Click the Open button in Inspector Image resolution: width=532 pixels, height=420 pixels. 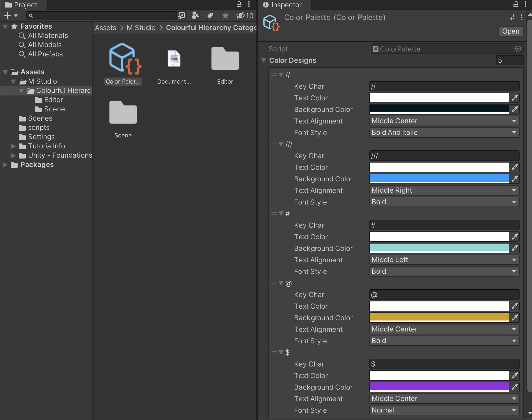pyautogui.click(x=510, y=31)
